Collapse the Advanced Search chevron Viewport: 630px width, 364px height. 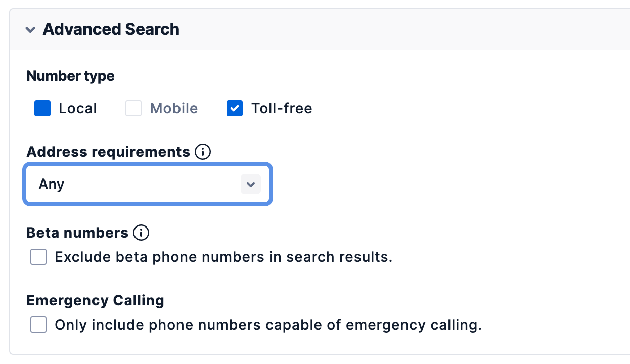[30, 30]
